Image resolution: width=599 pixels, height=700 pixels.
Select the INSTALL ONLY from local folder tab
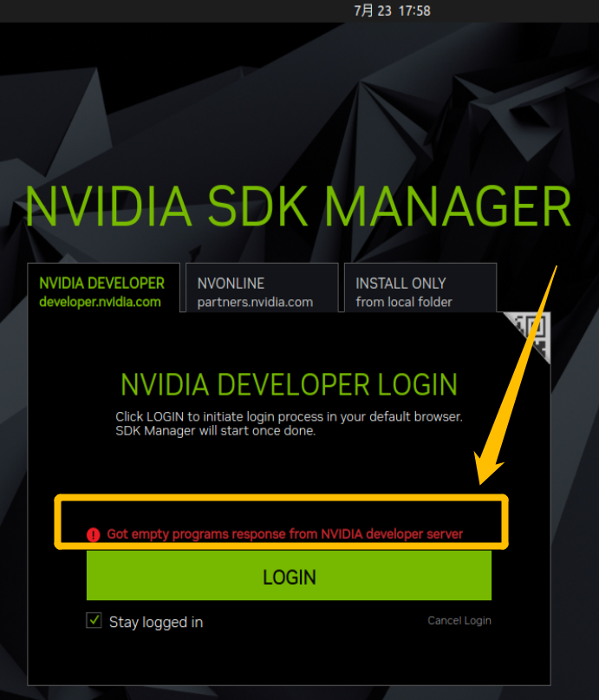coord(420,288)
